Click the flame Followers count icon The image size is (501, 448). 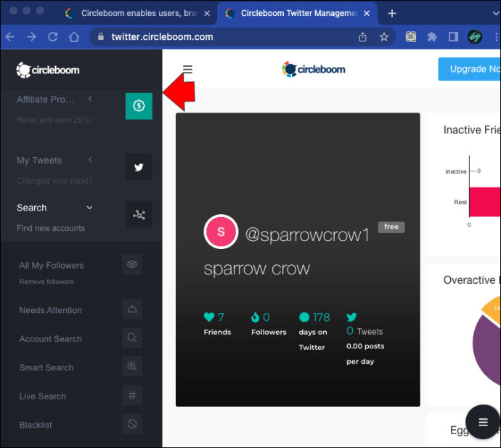255,317
